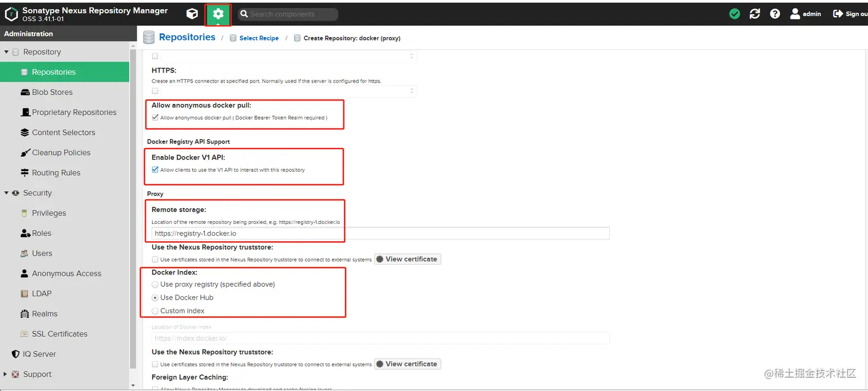Image resolution: width=868 pixels, height=391 pixels.
Task: Click the Sign out icon
Action: pos(838,14)
